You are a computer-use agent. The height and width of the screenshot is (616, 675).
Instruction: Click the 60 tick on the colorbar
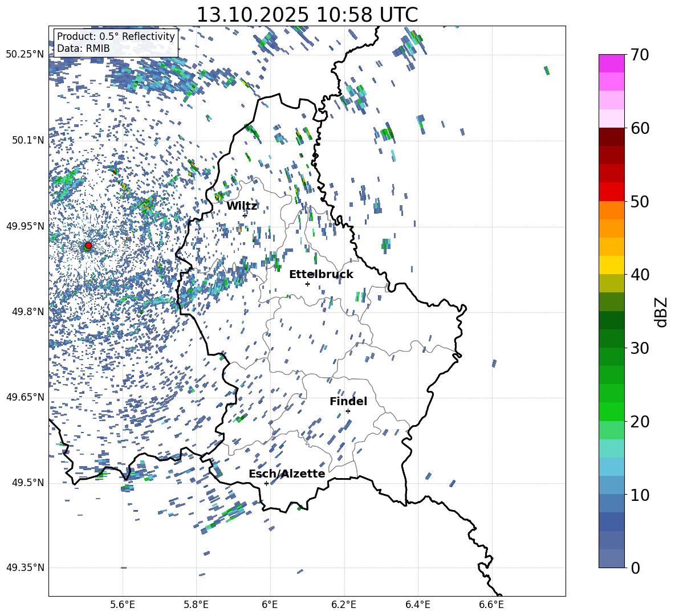[x=640, y=128]
